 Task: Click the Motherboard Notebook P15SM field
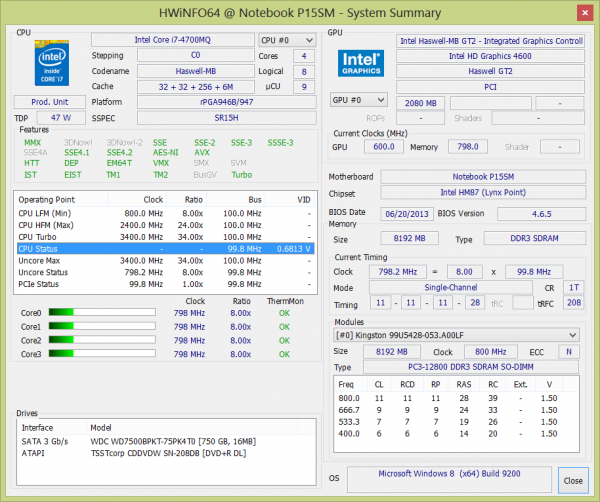pos(483,177)
